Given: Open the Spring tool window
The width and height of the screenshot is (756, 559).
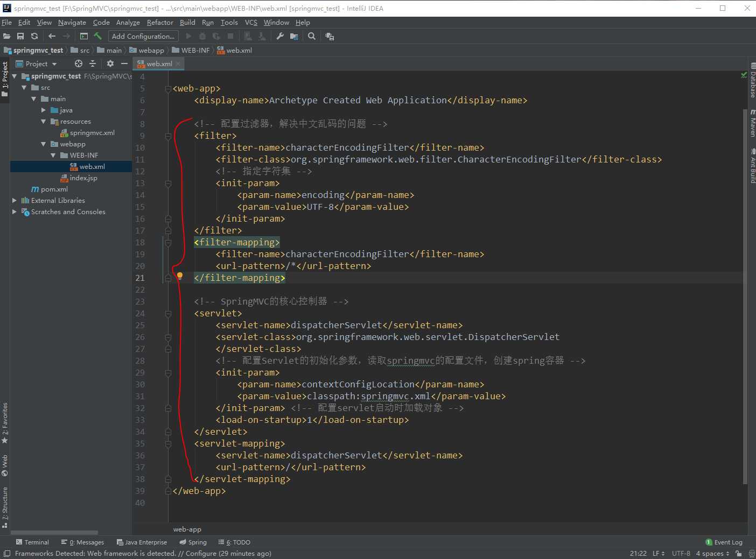Looking at the screenshot, I should click(x=193, y=542).
